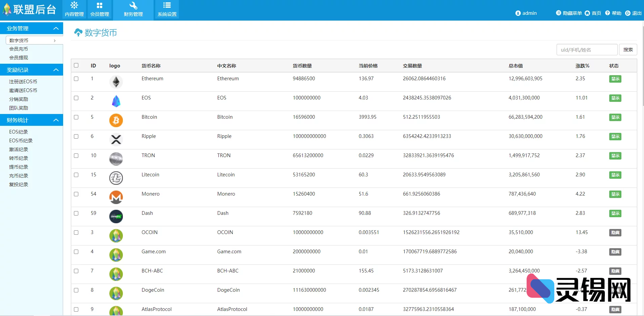Collapse the 财务统计 sidebar section
Image resolution: width=644 pixels, height=316 pixels.
(x=56, y=120)
